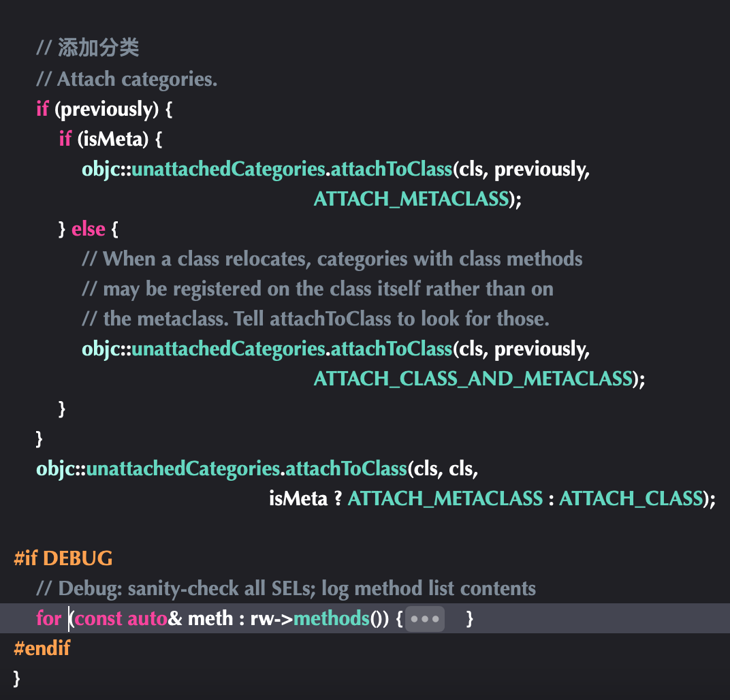The width and height of the screenshot is (730, 700).
Task: Click the "for" keyword
Action: tap(49, 618)
